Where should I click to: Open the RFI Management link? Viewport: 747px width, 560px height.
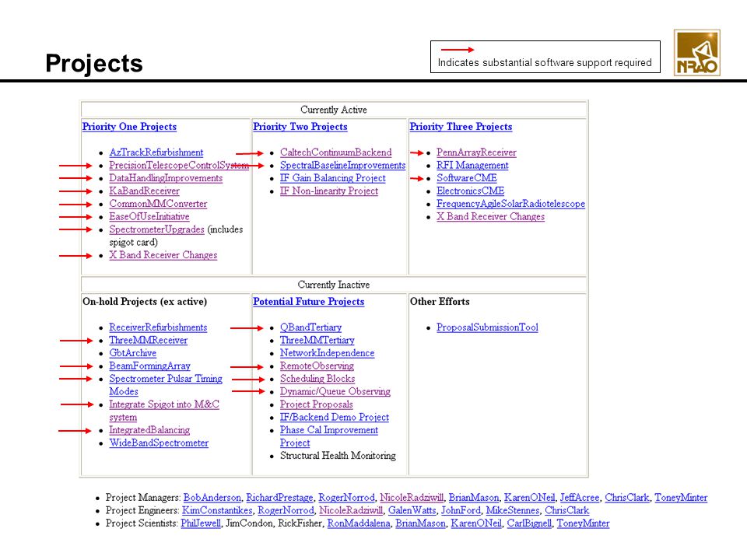[x=472, y=165]
